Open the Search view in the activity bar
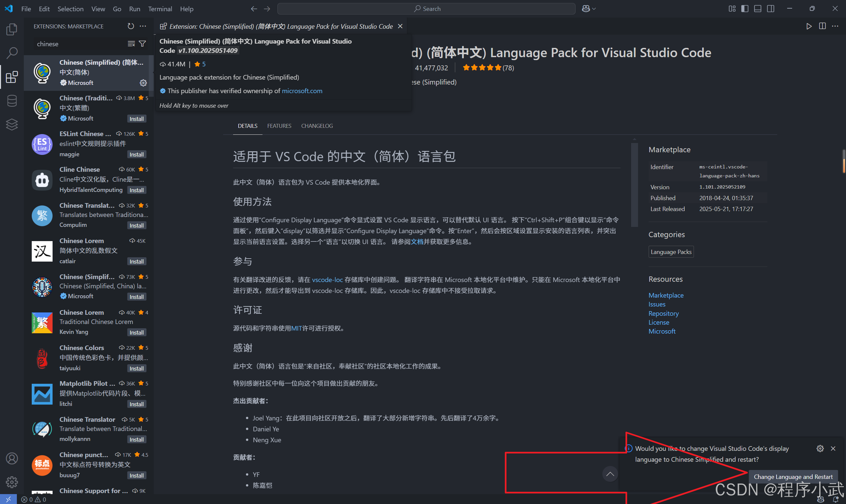The width and height of the screenshot is (846, 504). click(x=11, y=53)
